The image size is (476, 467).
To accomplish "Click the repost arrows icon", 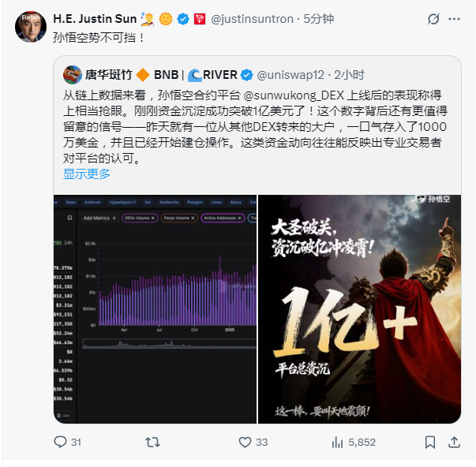I will 152,443.
